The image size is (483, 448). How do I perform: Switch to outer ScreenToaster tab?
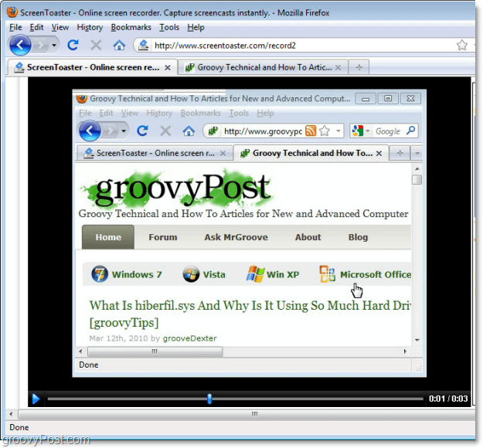point(93,67)
